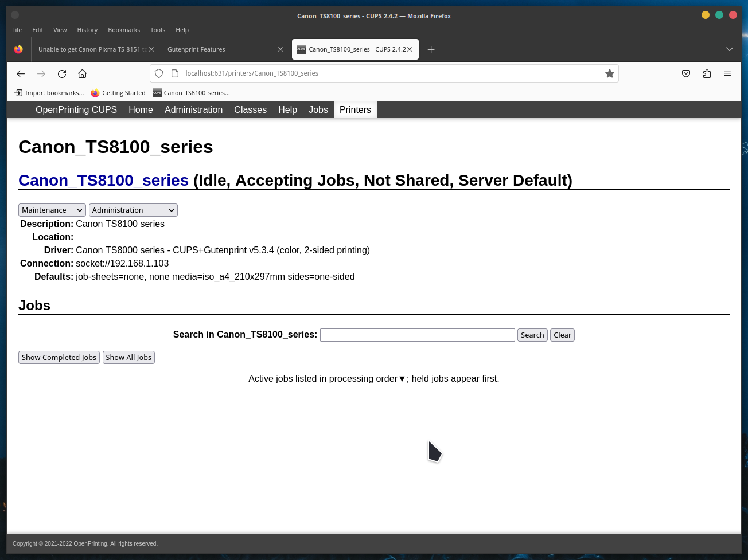Open the View menu
Screen dimensions: 748x560
(x=60, y=30)
